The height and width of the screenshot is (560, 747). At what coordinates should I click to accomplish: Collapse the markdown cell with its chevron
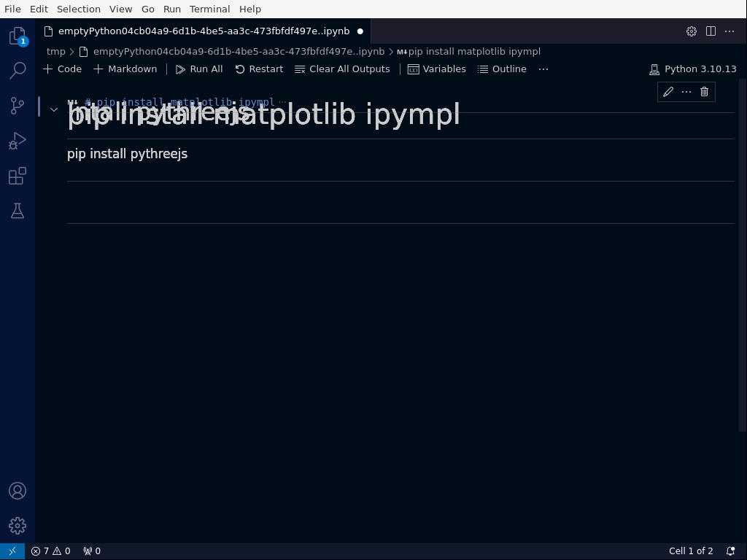(54, 109)
